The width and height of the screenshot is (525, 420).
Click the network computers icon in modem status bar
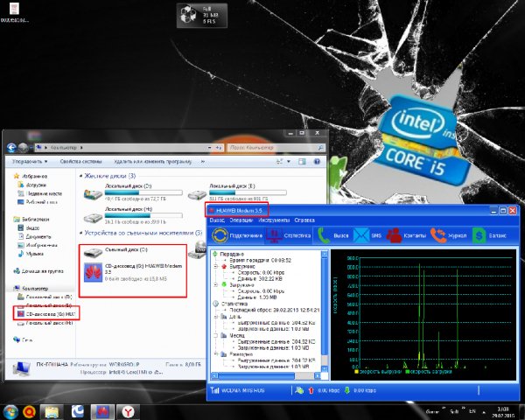pyautogui.click(x=299, y=390)
